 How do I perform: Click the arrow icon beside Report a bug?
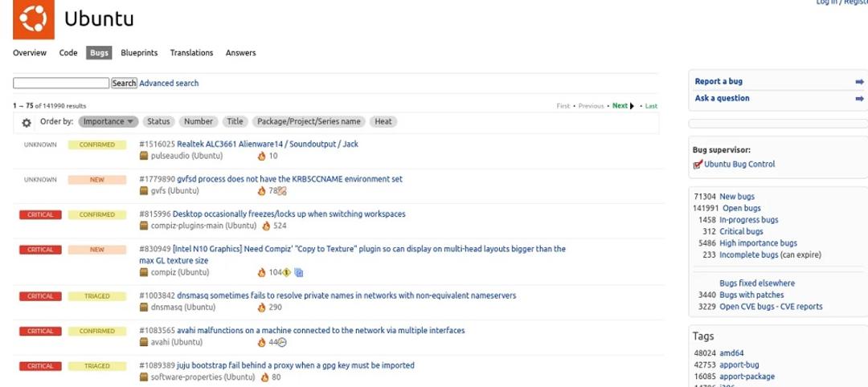pos(859,82)
